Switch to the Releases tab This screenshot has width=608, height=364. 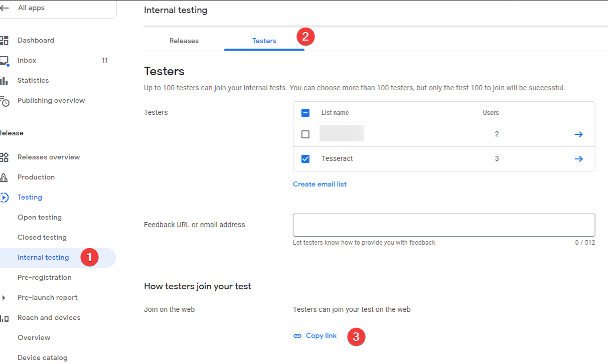coord(184,41)
